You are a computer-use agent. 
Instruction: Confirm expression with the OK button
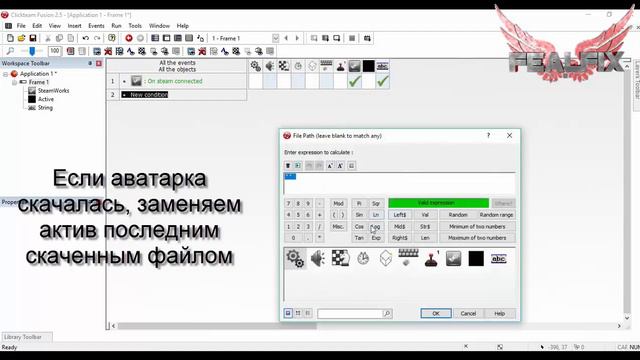(x=436, y=313)
